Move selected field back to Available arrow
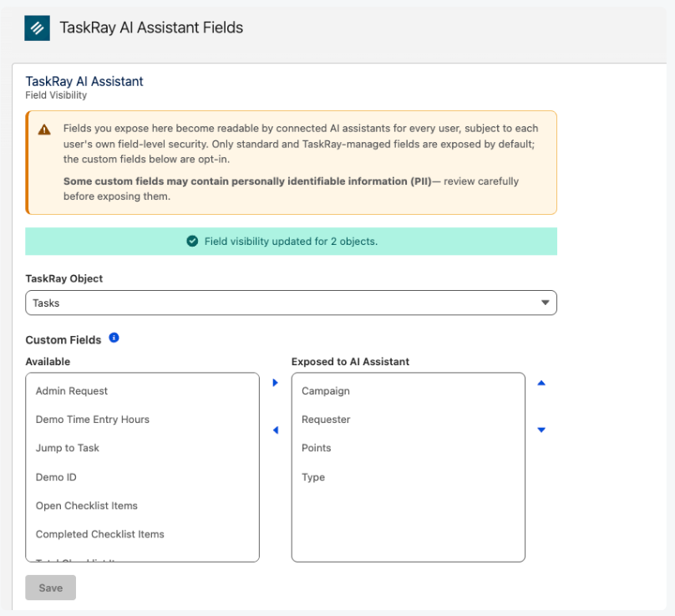This screenshot has width=675, height=616. click(x=276, y=430)
